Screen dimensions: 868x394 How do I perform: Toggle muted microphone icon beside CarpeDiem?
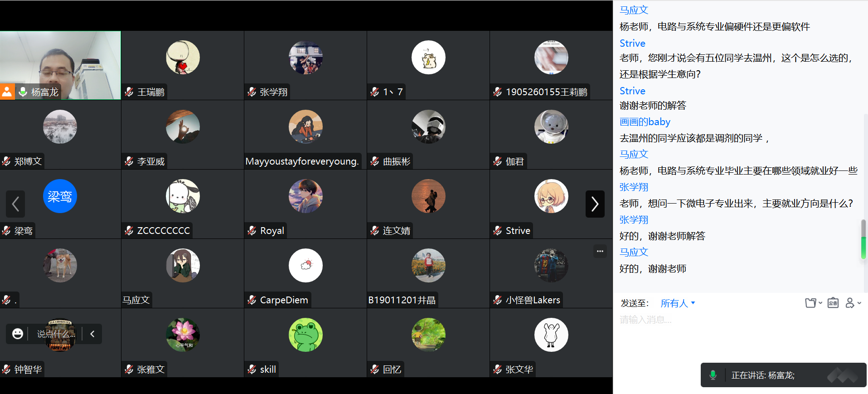(x=252, y=300)
